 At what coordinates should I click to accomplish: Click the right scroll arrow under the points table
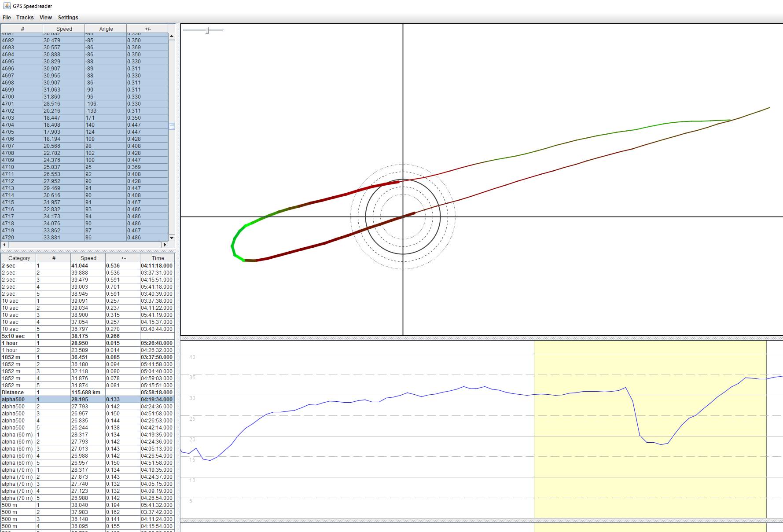pos(165,245)
